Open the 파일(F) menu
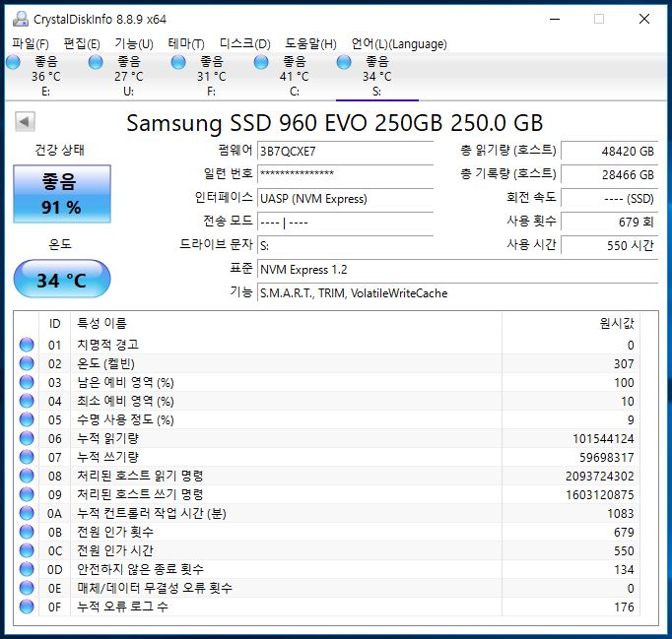This screenshot has width=672, height=639. pos(30,43)
